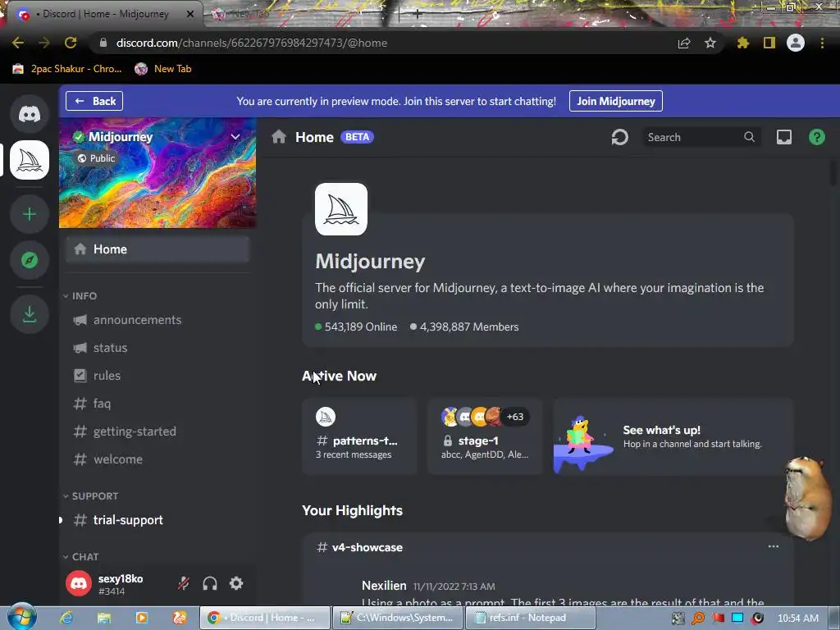The width and height of the screenshot is (840, 630).
Task: Click the See what's up! card
Action: (x=673, y=436)
